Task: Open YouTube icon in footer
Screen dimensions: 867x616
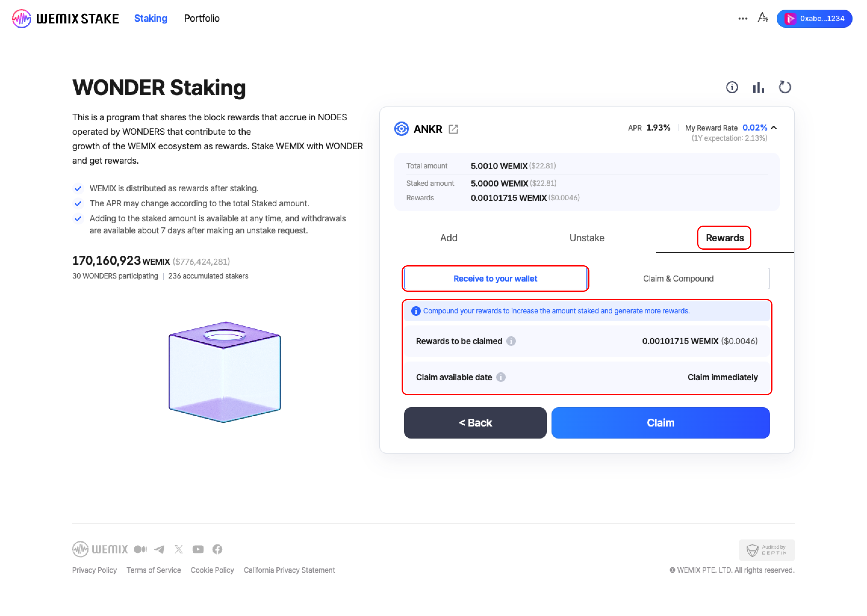Action: 198,549
